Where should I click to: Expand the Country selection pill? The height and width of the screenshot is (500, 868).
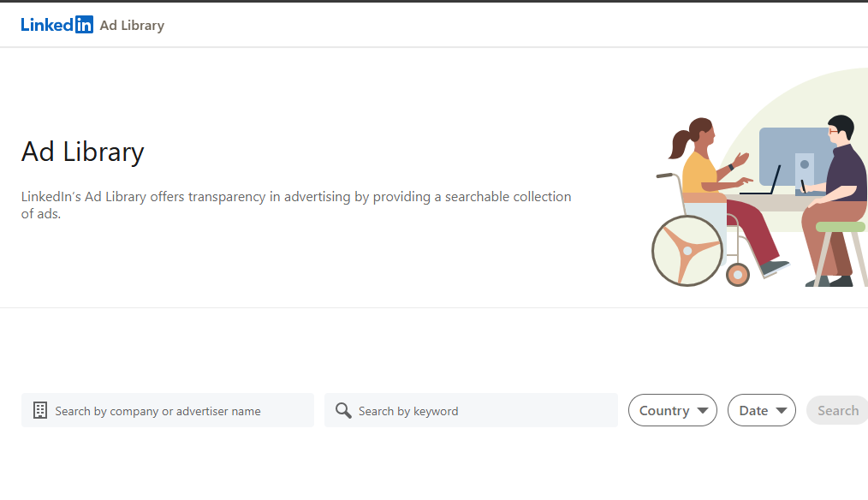673,410
